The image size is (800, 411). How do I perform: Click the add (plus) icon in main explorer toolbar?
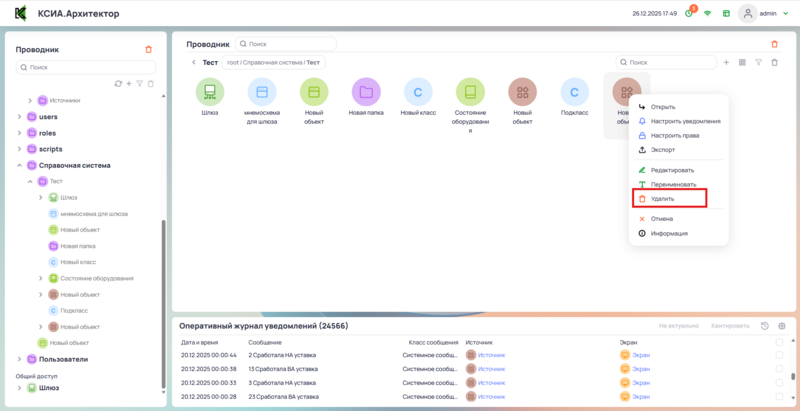click(726, 62)
